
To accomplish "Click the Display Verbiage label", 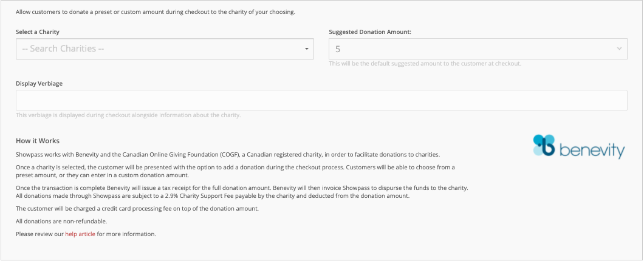I will click(x=39, y=83).
